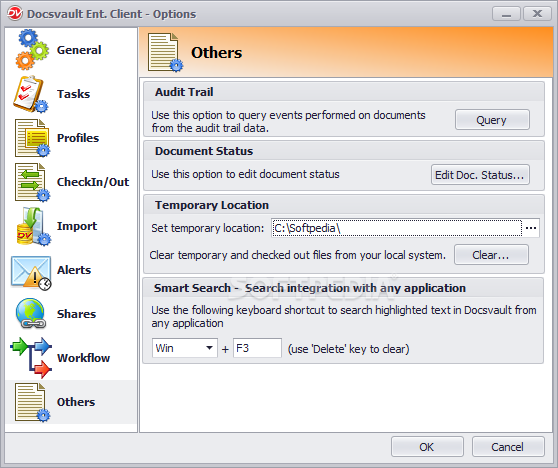
Task: Click the "Use this option to edit document status" text
Action: (245, 174)
